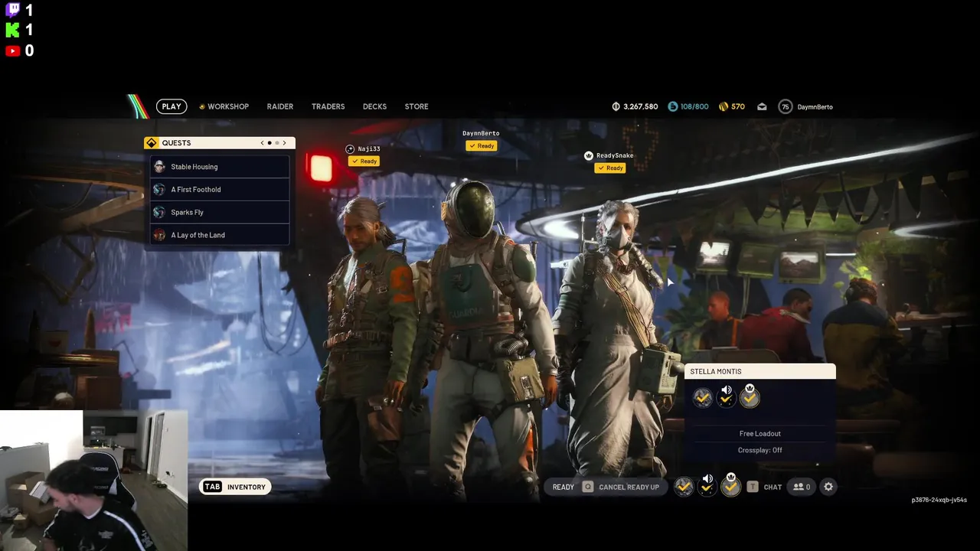Click the STELLA MONTIS map header
The image size is (980, 551).
(759, 371)
